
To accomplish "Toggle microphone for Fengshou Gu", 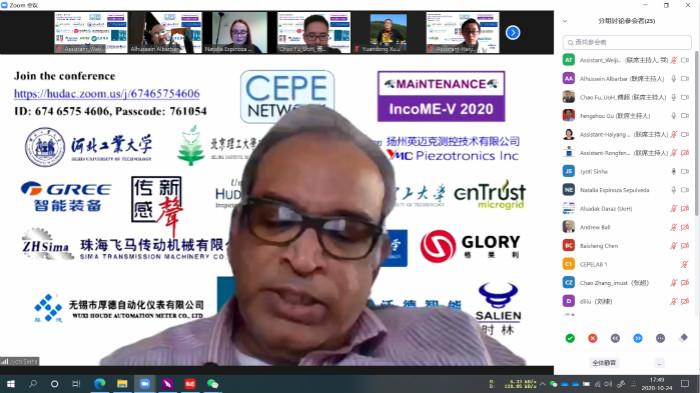I will tap(674, 116).
